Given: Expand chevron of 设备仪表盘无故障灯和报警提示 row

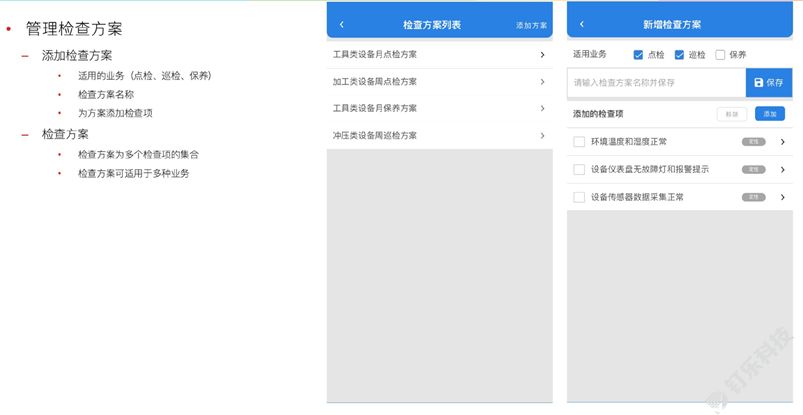Looking at the screenshot, I should coord(783,170).
